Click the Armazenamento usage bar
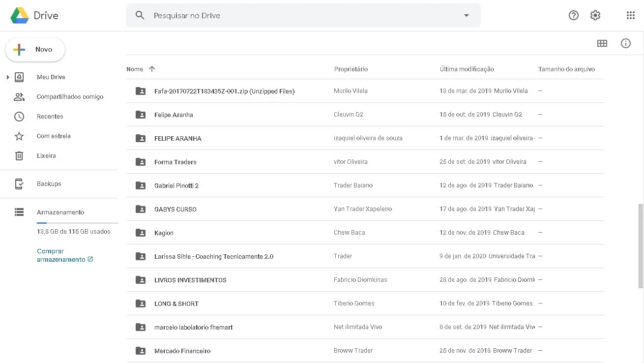The height and width of the screenshot is (363, 644). [x=77, y=223]
